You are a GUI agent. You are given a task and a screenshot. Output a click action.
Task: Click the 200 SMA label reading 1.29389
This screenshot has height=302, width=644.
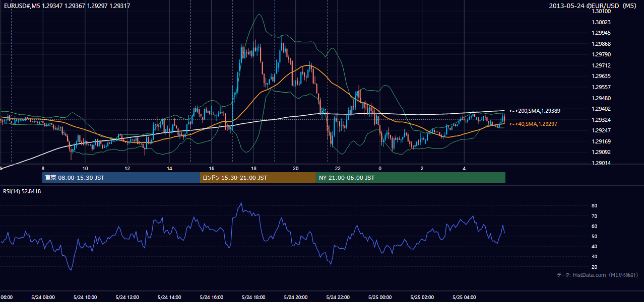point(535,111)
